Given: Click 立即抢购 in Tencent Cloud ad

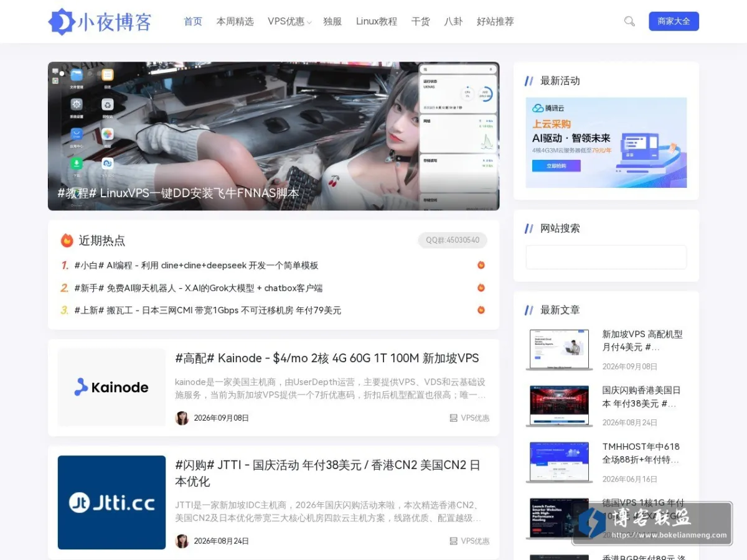Looking at the screenshot, I should [556, 166].
